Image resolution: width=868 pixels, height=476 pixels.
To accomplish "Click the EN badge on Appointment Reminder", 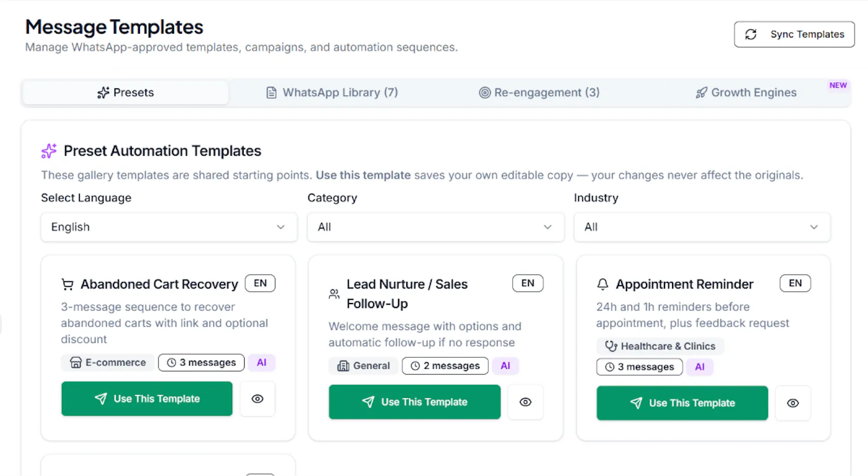I will tap(795, 283).
